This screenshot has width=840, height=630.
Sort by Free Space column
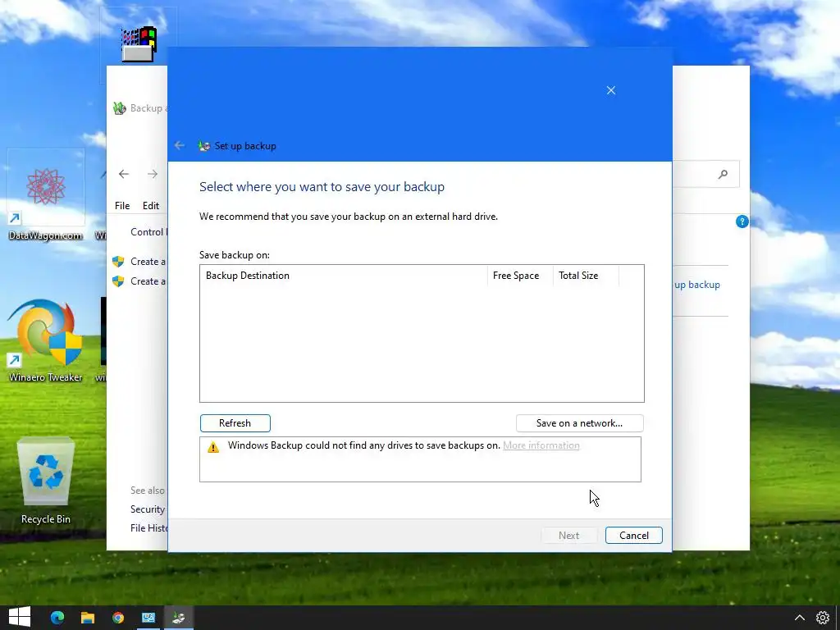coord(519,276)
